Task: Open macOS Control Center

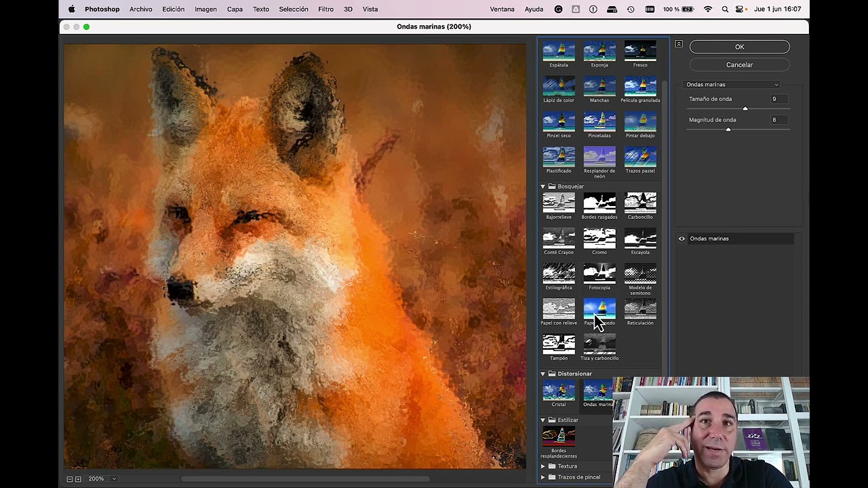Action: pyautogui.click(x=741, y=9)
